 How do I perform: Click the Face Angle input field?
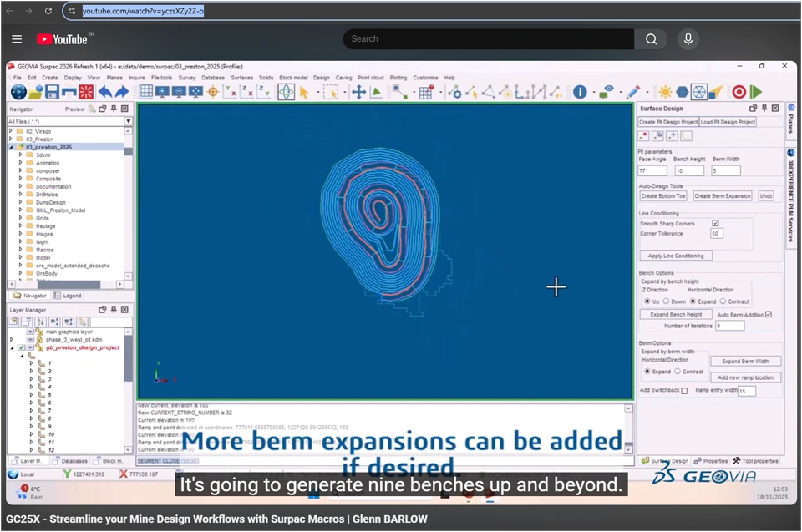652,171
